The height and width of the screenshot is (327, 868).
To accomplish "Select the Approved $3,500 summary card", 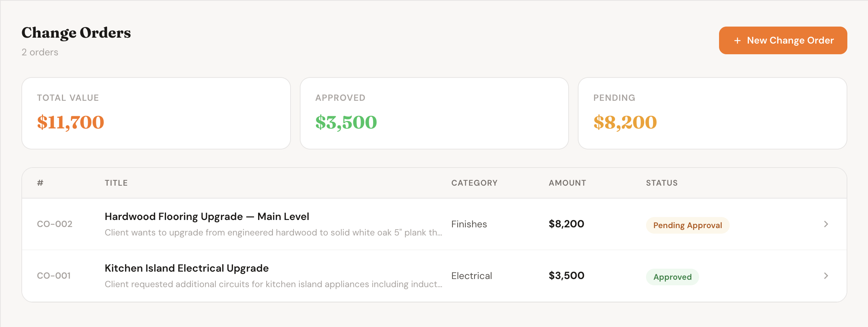I will click(x=434, y=113).
